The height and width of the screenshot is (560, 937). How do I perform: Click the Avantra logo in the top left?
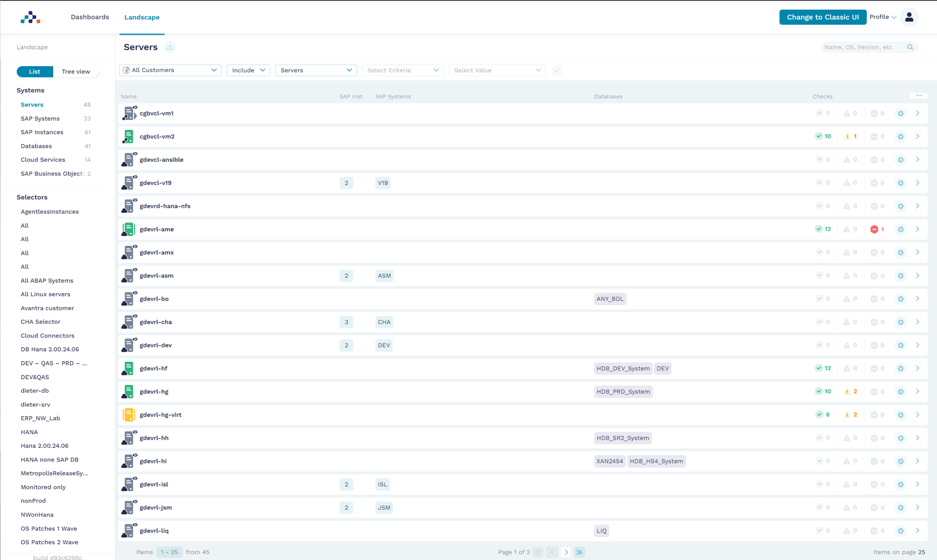click(30, 17)
